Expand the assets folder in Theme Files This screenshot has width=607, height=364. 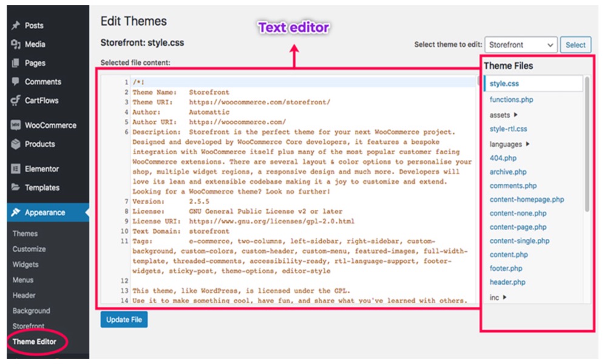[503, 115]
